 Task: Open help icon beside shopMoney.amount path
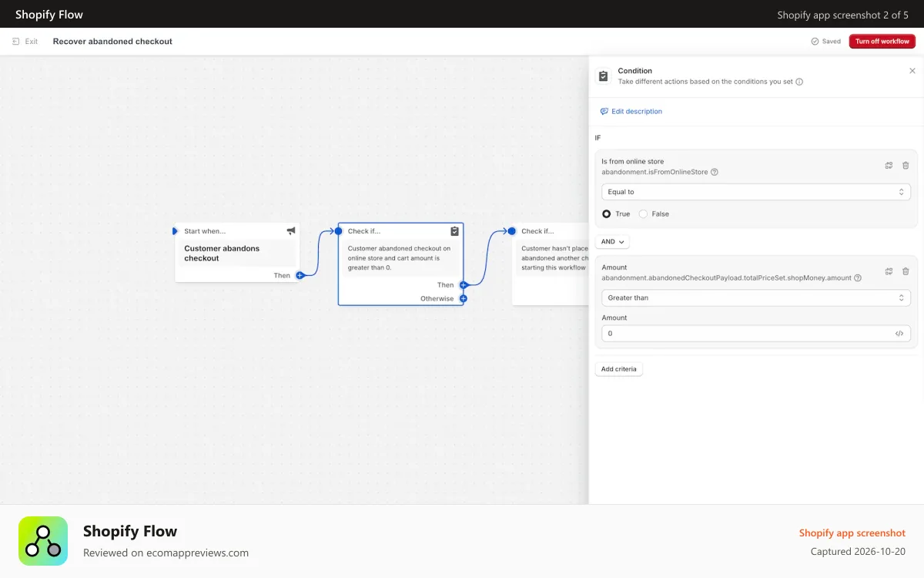coord(858,278)
